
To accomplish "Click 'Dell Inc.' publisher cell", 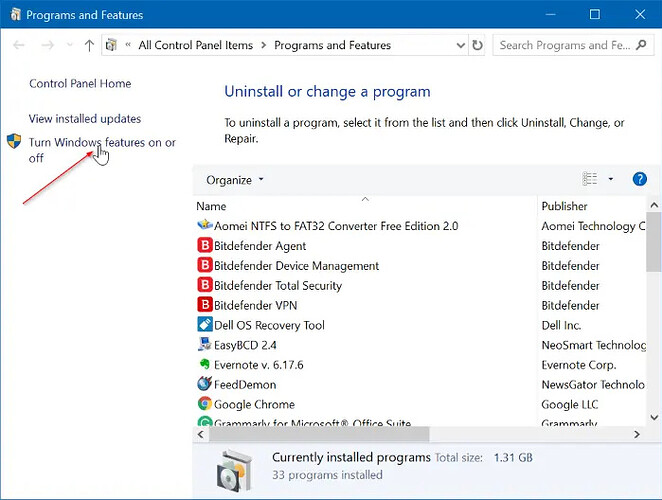I will coord(561,325).
